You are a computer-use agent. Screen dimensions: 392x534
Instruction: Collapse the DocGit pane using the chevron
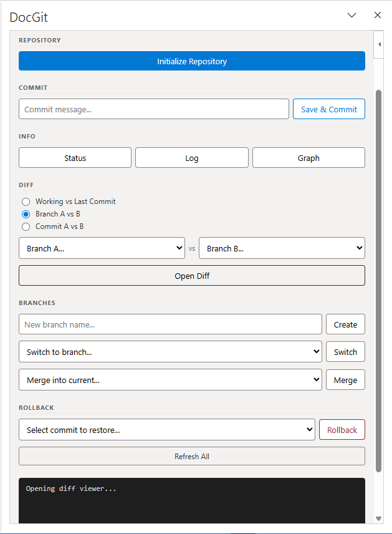[351, 15]
